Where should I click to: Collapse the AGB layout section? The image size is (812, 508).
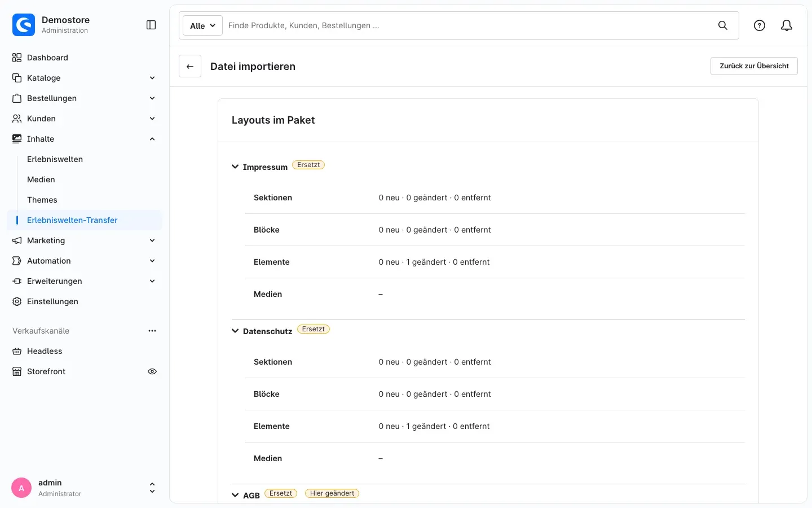[235, 495]
